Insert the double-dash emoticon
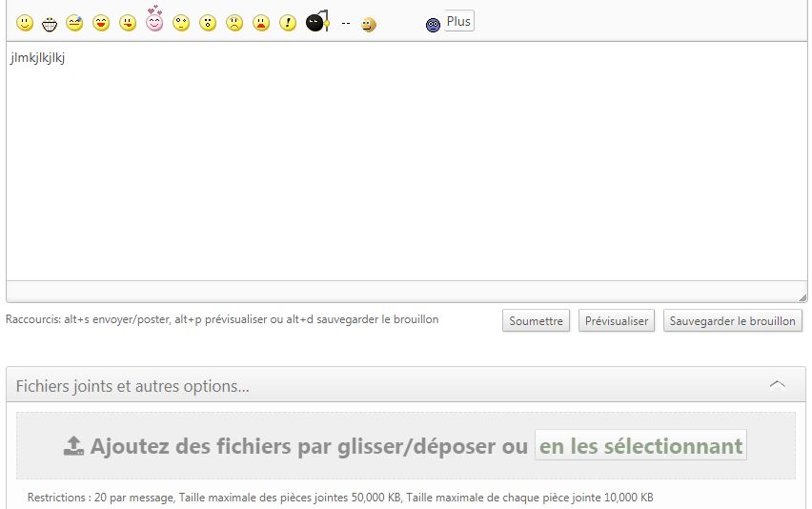The image size is (812, 509). (346, 23)
